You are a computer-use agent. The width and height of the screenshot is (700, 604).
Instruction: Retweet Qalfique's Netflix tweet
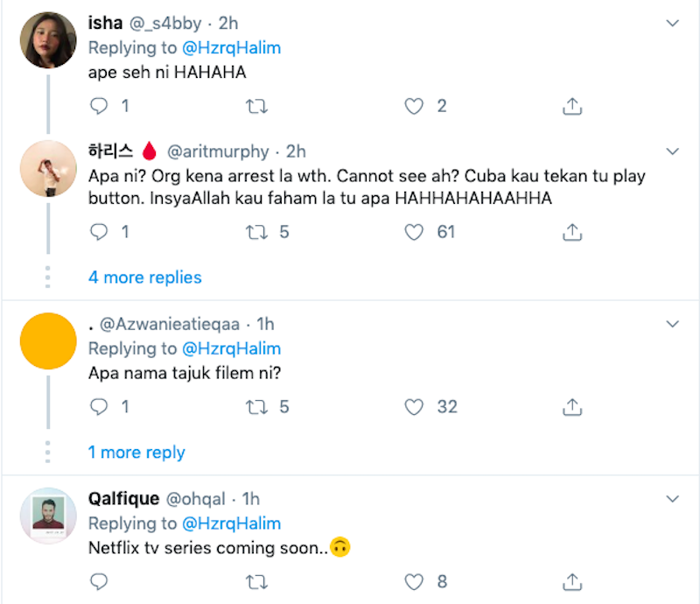click(x=256, y=581)
